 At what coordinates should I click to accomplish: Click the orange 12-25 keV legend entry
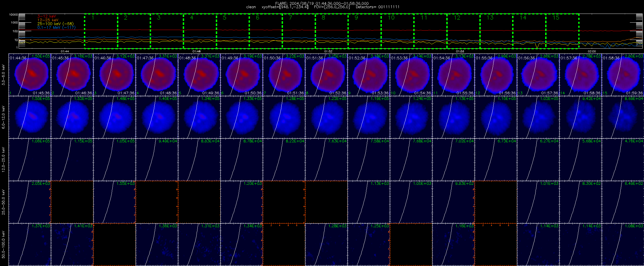point(48,20)
